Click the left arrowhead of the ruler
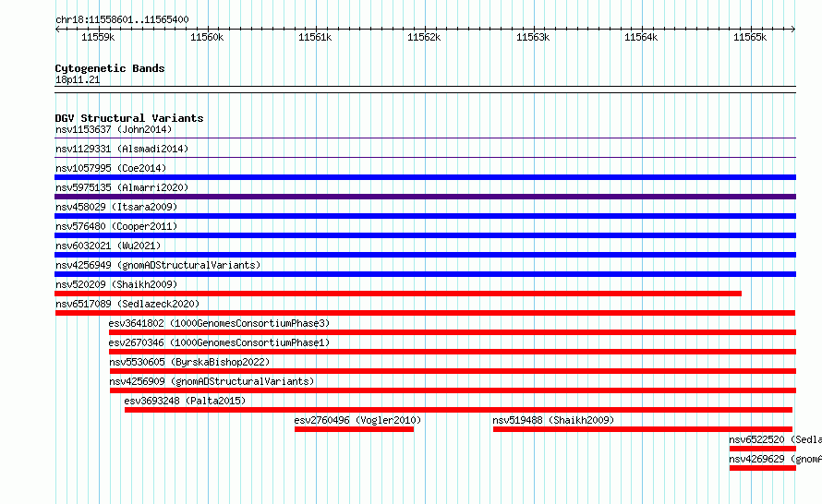The height and width of the screenshot is (504, 822). coord(57,30)
